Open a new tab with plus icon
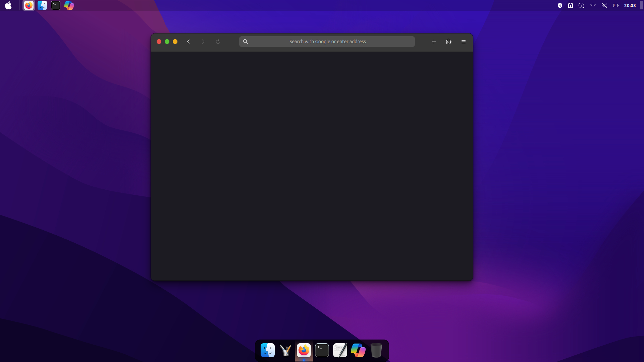The image size is (644, 362). (434, 42)
